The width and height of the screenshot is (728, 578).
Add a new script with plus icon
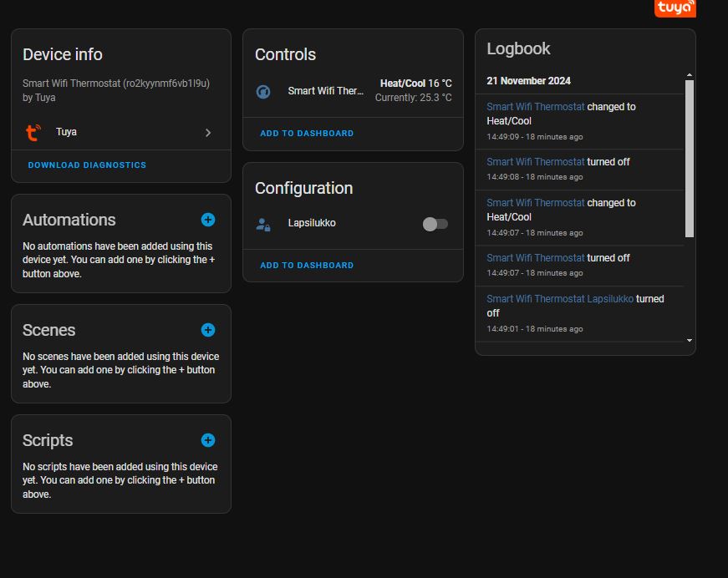[x=208, y=440]
